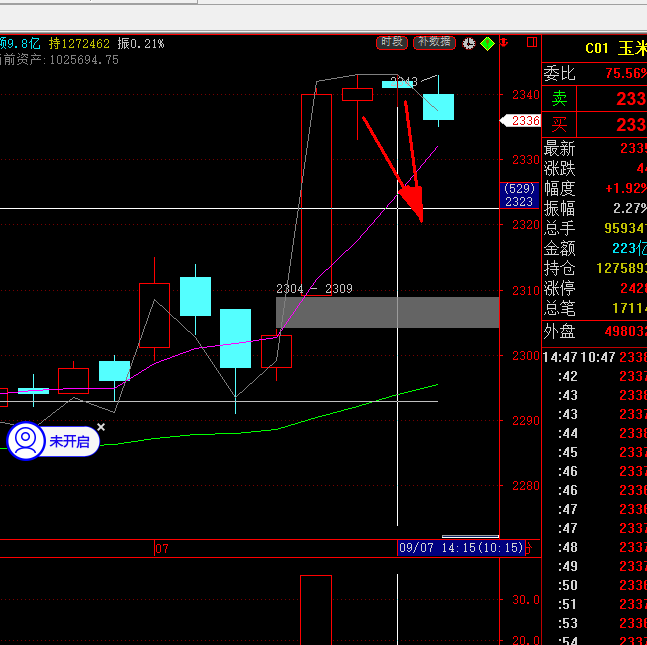647x645 pixels.
Task: Click the 2290 price axis label
Action: tap(526, 421)
